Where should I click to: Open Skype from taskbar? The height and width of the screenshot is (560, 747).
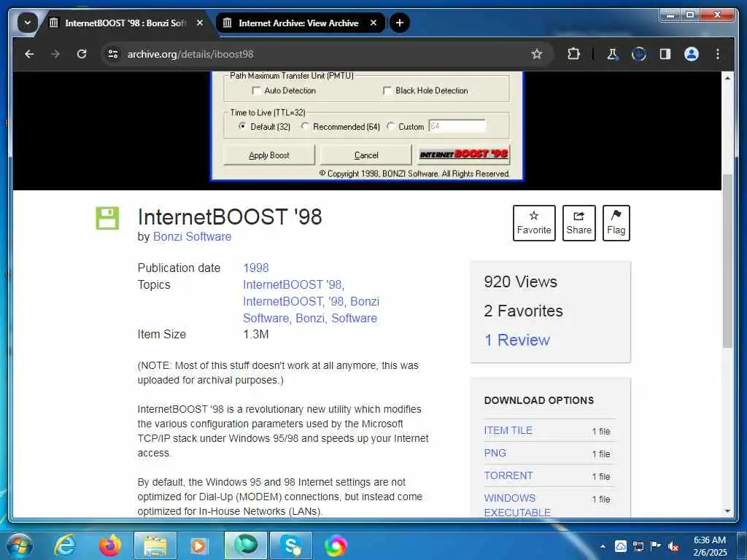click(291, 545)
